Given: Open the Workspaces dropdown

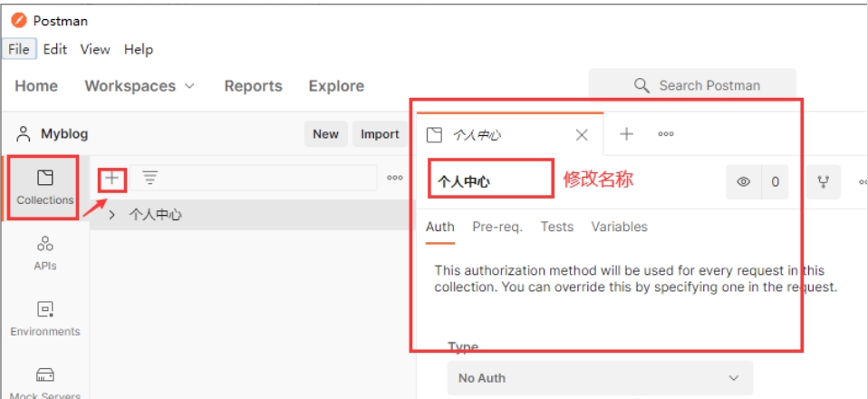Looking at the screenshot, I should tap(140, 86).
